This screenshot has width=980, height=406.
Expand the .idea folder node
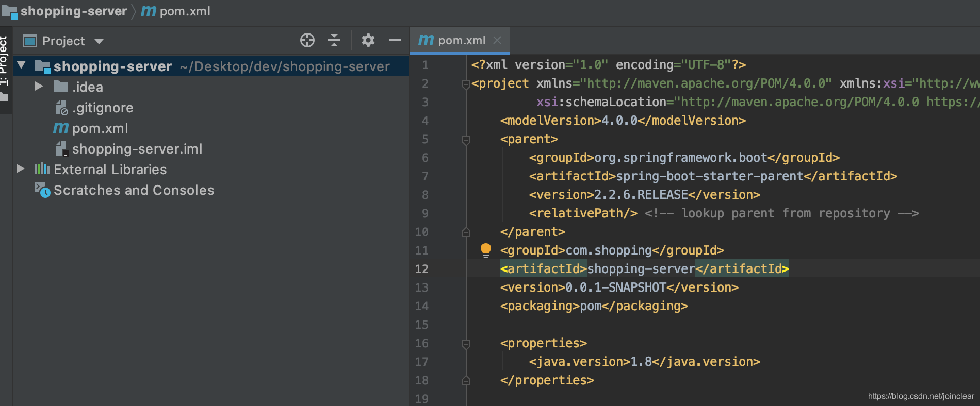(x=39, y=86)
